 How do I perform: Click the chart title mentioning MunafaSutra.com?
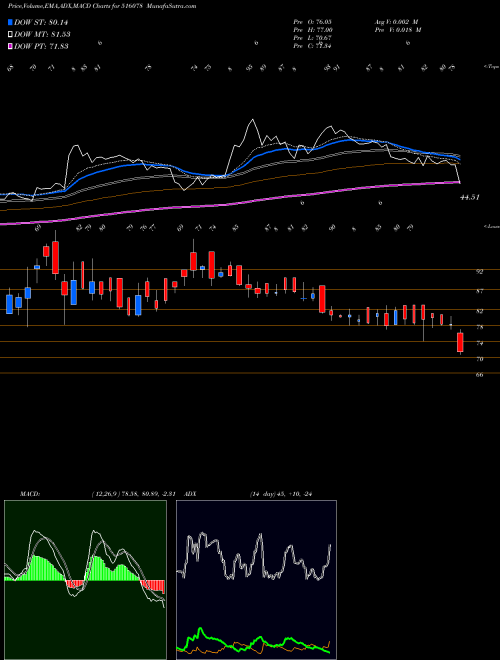pyautogui.click(x=102, y=6)
